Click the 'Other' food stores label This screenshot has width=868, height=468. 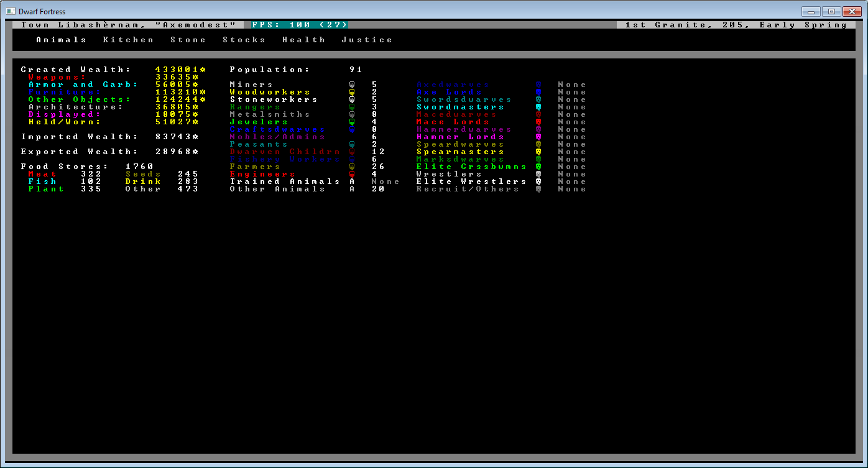(x=144, y=189)
